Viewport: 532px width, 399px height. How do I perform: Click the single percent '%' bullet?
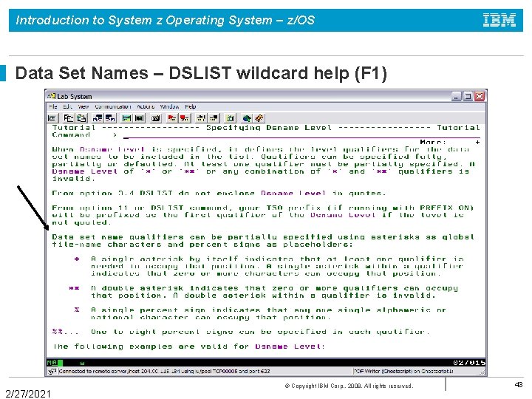click(77, 310)
